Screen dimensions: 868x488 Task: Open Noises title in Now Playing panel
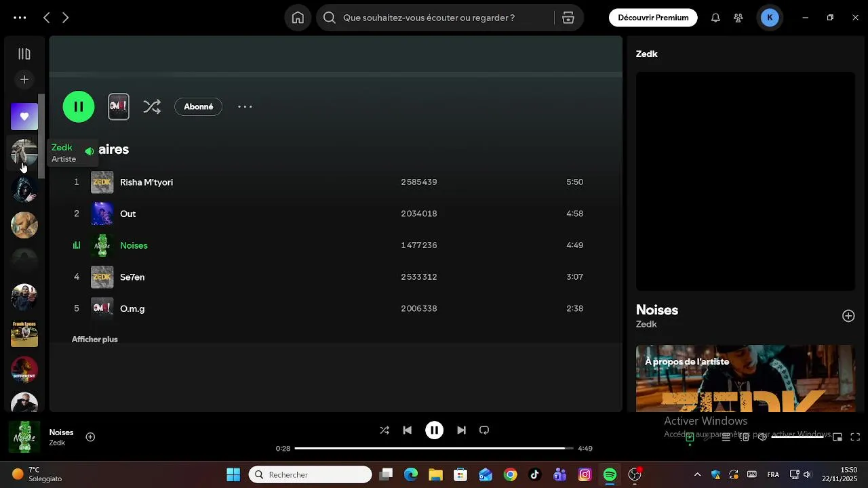pos(657,310)
